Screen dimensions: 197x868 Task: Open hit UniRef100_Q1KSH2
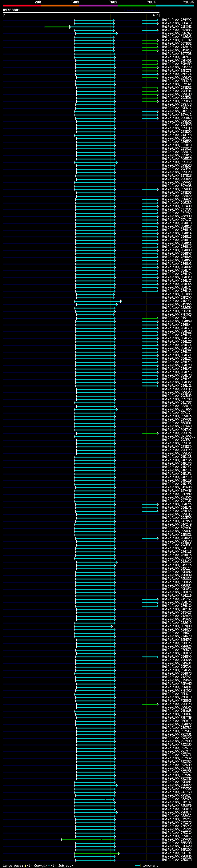point(177,26)
